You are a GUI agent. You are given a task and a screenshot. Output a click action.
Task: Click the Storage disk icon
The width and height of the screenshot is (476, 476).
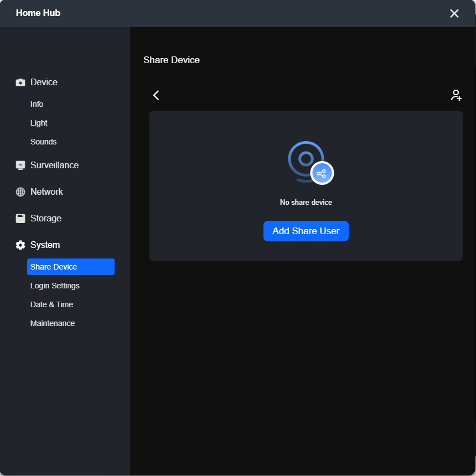20,219
